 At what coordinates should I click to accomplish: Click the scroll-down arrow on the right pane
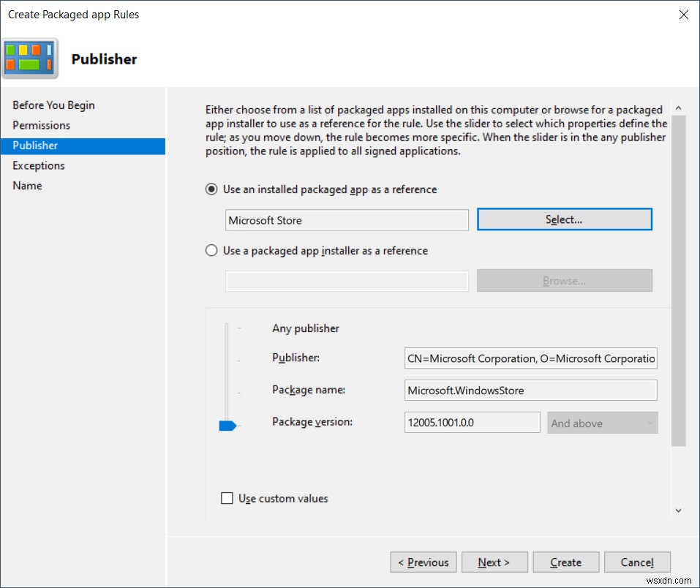pos(679,511)
